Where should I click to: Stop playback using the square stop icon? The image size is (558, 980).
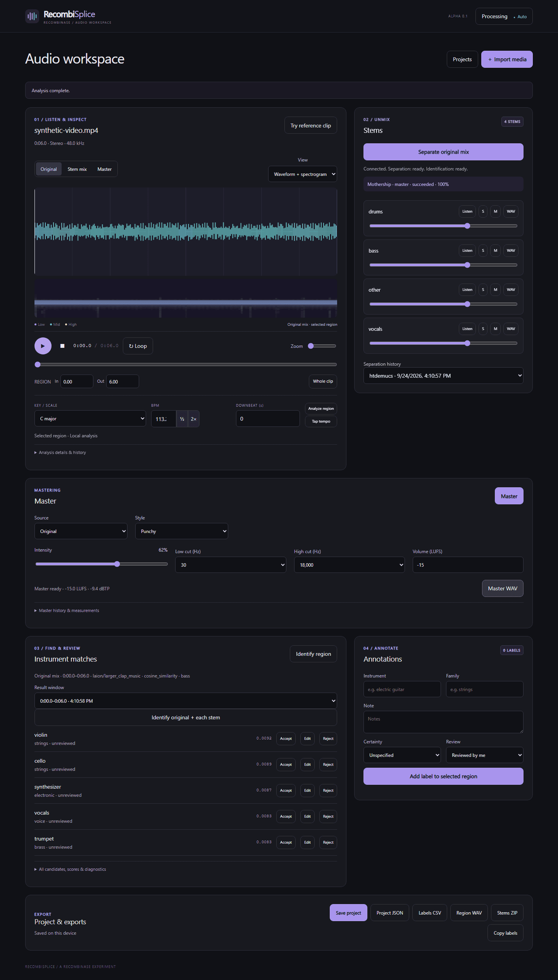click(62, 346)
